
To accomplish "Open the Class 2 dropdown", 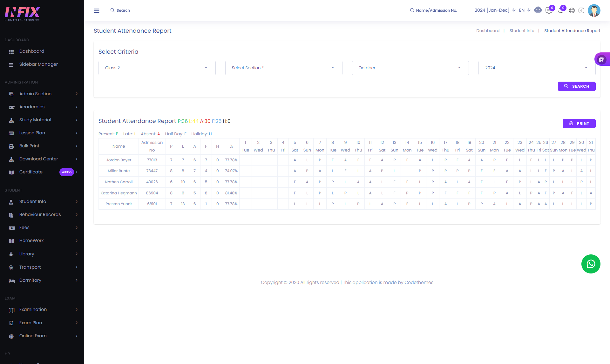I will tap(157, 68).
